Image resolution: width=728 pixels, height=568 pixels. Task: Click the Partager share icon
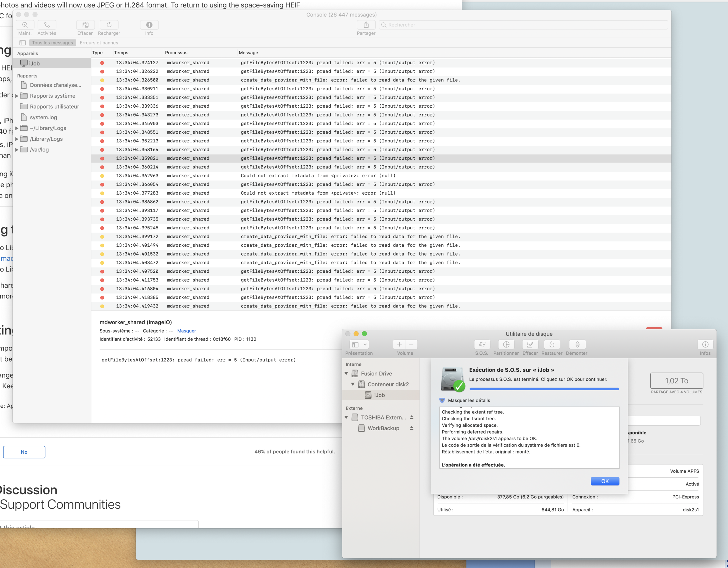(366, 25)
